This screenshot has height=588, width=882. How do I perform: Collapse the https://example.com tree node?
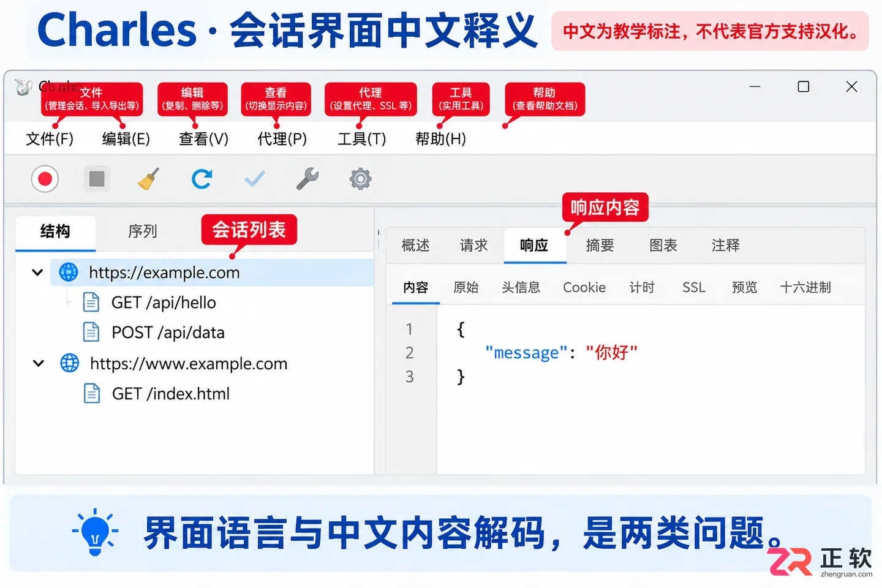point(37,273)
